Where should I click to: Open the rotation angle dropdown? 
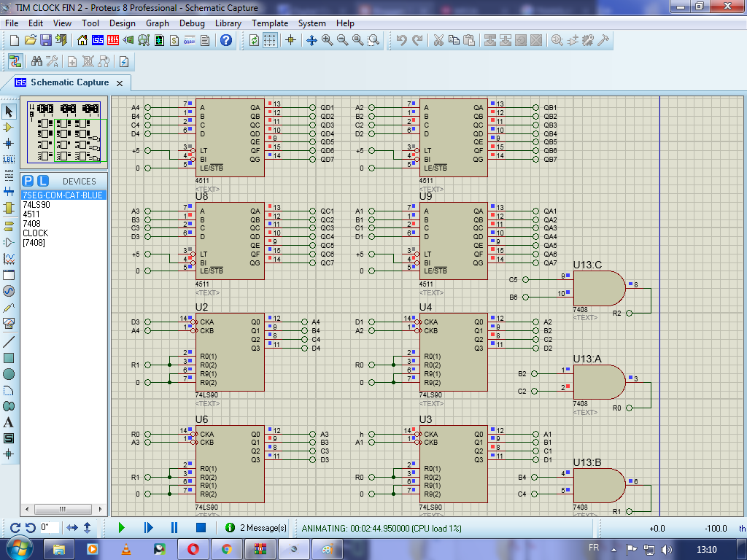click(x=50, y=527)
